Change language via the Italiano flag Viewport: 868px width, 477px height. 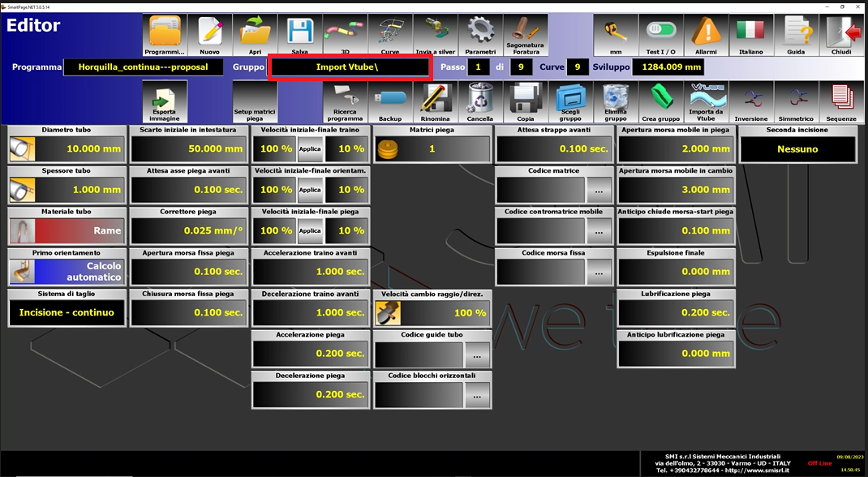pyautogui.click(x=751, y=35)
